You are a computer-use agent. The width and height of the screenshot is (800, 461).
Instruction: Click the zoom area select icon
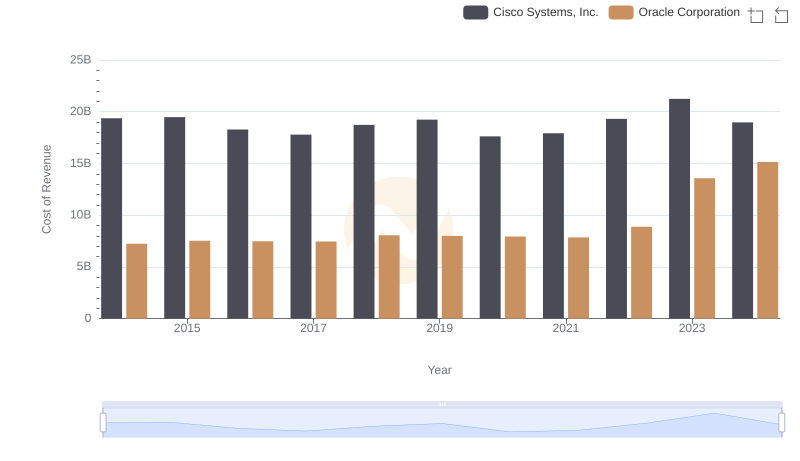(756, 15)
